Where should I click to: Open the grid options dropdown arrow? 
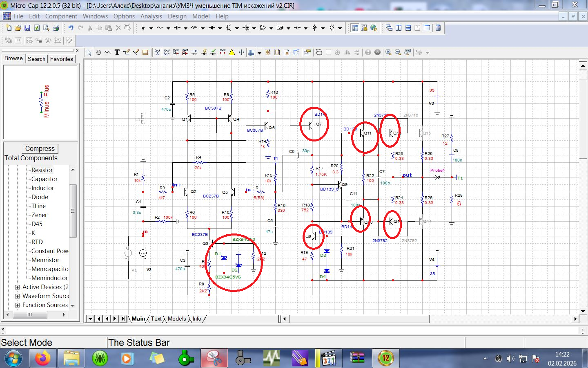click(259, 52)
